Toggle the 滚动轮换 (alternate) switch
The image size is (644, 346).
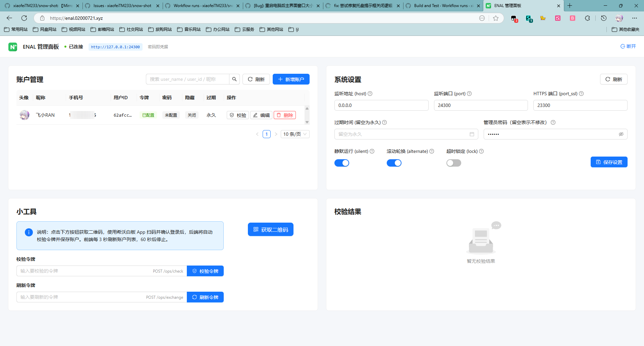[394, 163]
